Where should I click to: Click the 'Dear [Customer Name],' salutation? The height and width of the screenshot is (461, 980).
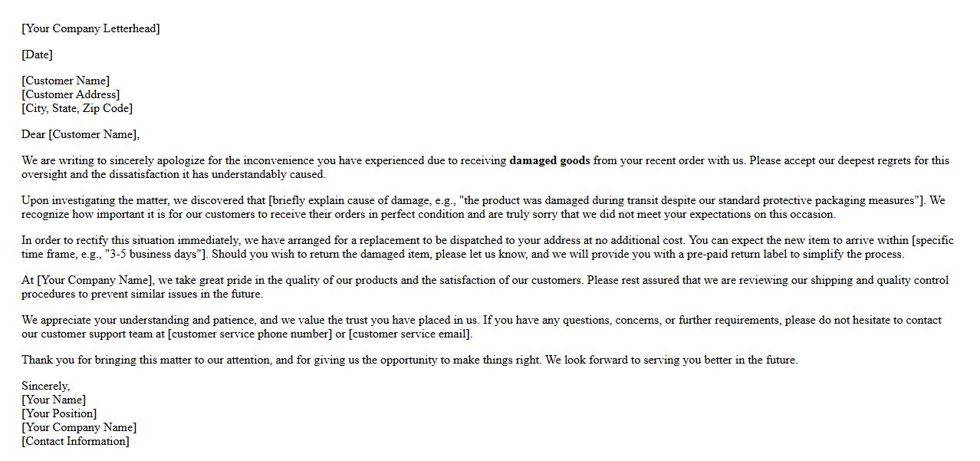pyautogui.click(x=81, y=135)
